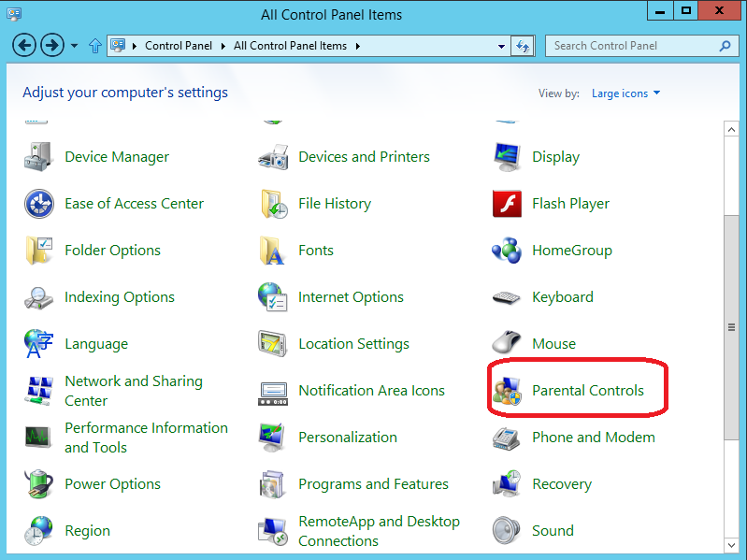Open the Location Settings map icon
The width and height of the screenshot is (747, 560).
pos(272,343)
